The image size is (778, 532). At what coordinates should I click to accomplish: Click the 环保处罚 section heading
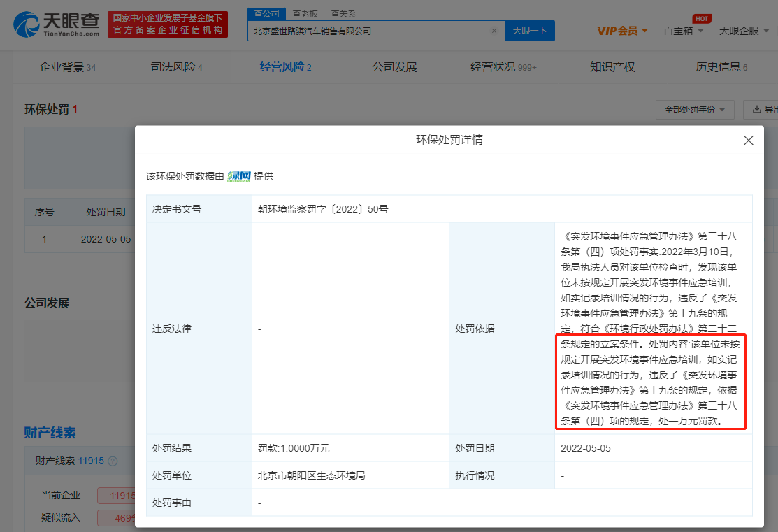(51, 109)
